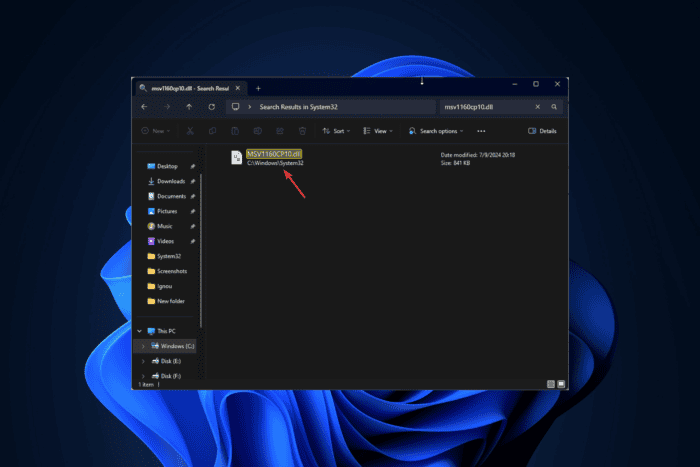Select the MSV1160CP10.dll file icon
The height and width of the screenshot is (467, 700).
pos(236,158)
